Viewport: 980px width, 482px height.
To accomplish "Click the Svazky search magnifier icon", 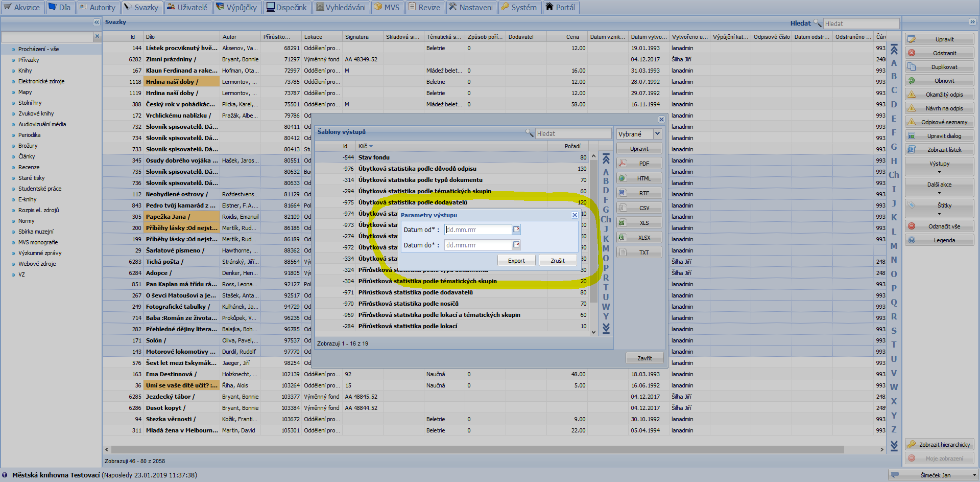I will 817,23.
